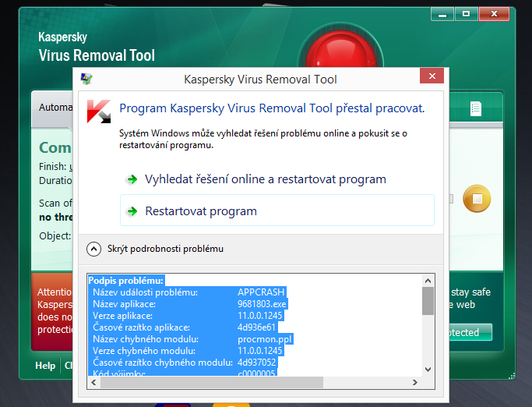The height and width of the screenshot is (407, 532).
Task: Open the report icon in Kaspersky window
Action: pos(476,108)
